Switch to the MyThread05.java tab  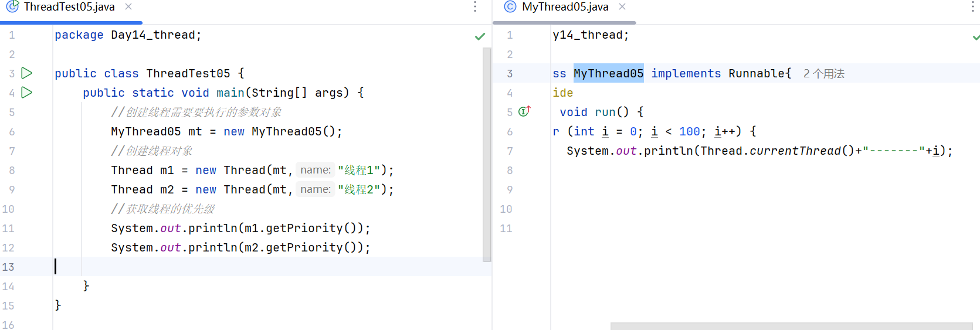pos(565,7)
